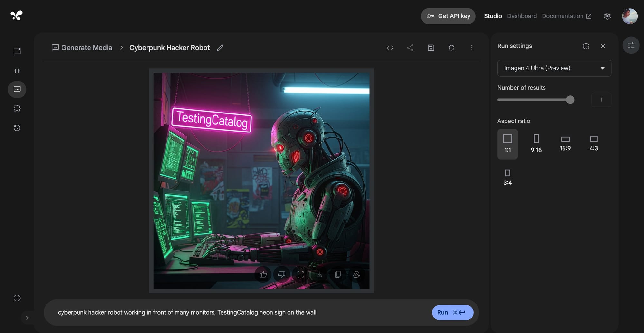This screenshot has height=333, width=644.
Task: Click Get API key
Action: 448,16
